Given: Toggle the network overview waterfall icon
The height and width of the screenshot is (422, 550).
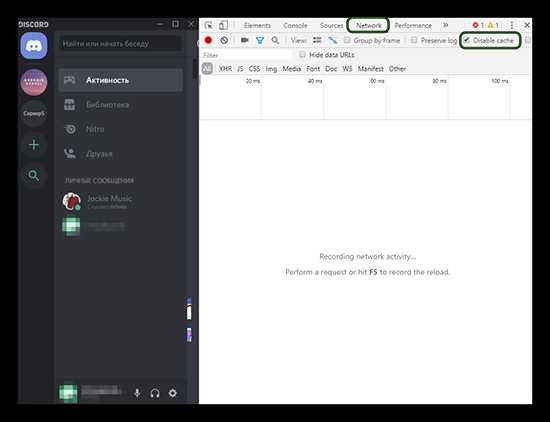Looking at the screenshot, I should (333, 40).
